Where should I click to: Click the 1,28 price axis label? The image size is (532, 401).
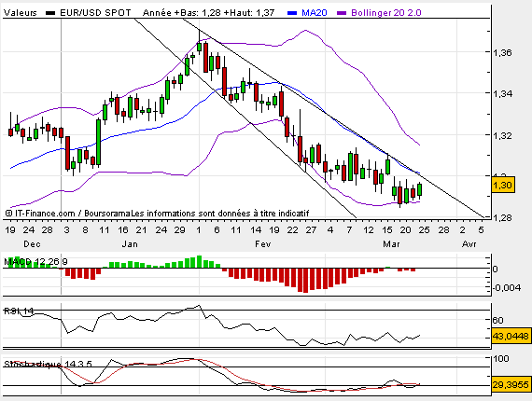coord(502,217)
